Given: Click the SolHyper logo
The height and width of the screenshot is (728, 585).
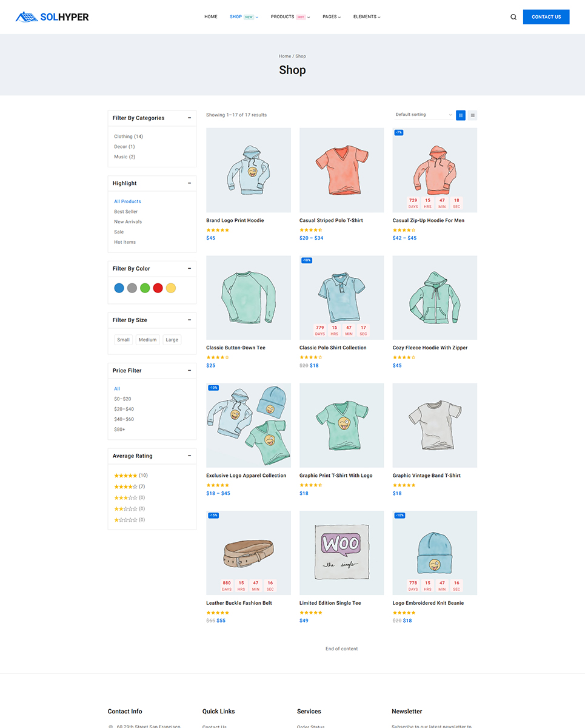Looking at the screenshot, I should coord(52,17).
